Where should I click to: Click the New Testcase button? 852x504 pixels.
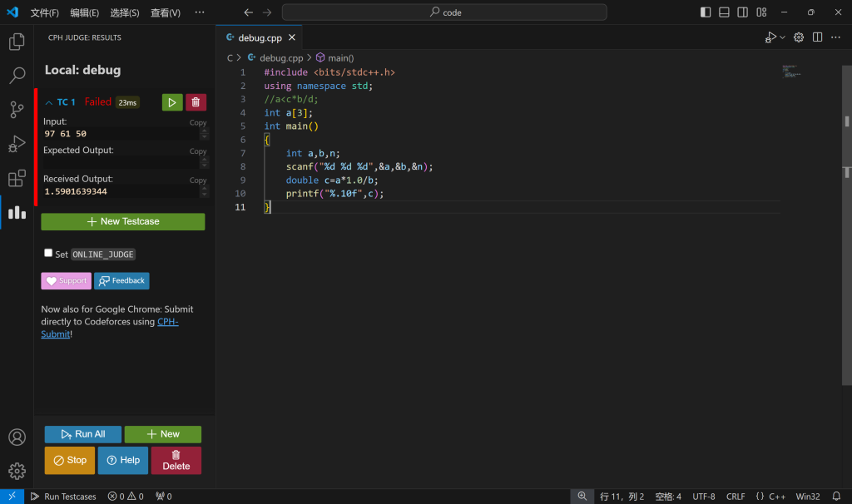(x=123, y=222)
